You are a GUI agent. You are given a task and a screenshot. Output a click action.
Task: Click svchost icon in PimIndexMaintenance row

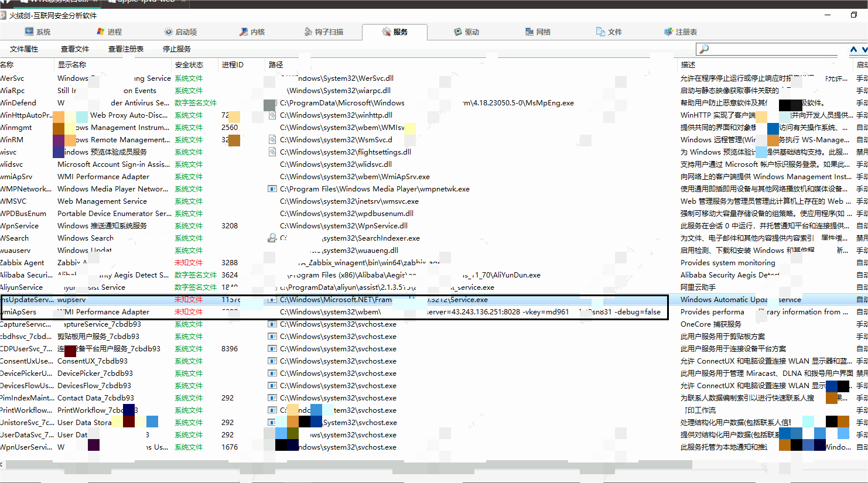point(272,398)
